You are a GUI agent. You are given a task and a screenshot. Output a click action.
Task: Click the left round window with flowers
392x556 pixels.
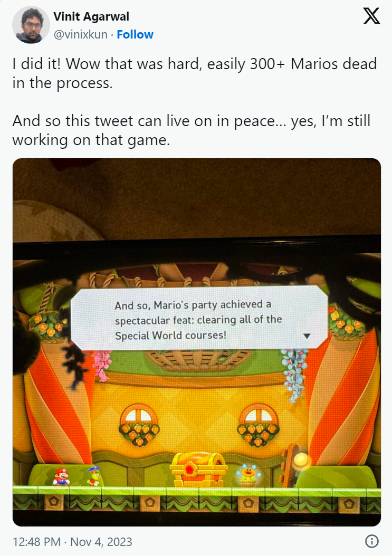139,425
